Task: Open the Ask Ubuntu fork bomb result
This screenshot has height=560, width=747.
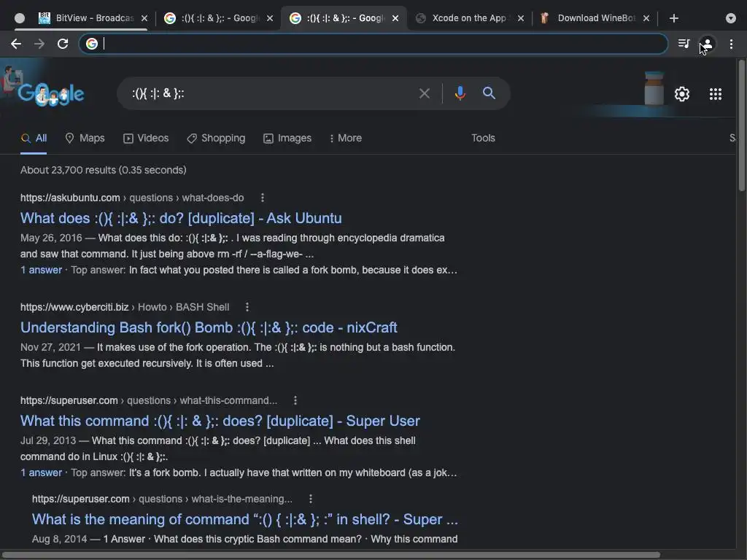Action: [x=181, y=218]
